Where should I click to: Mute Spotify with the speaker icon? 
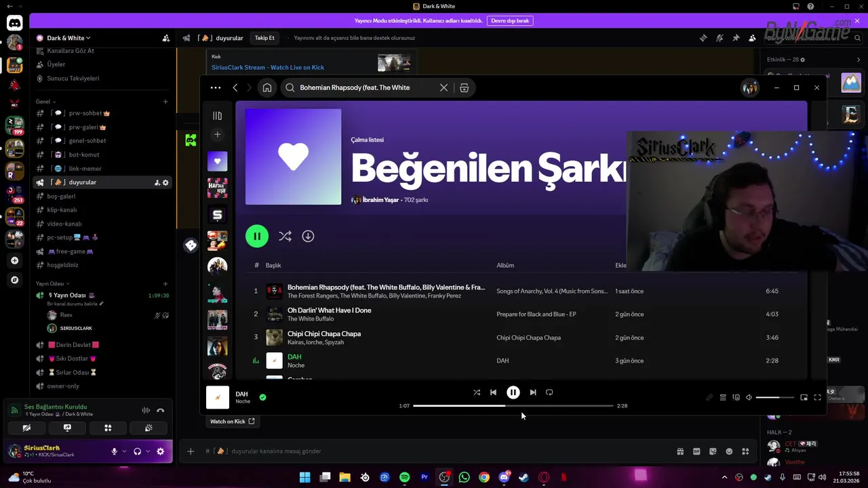(749, 397)
